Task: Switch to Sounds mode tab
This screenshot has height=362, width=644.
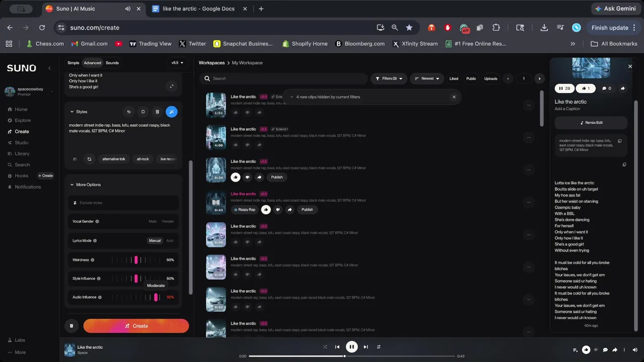Action: point(112,63)
